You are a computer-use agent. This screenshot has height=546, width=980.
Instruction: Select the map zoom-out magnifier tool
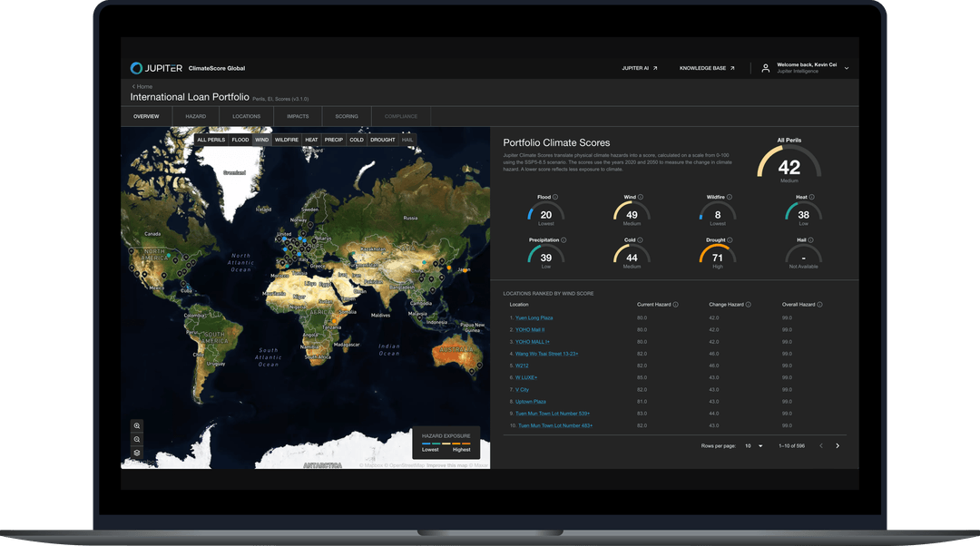point(137,439)
